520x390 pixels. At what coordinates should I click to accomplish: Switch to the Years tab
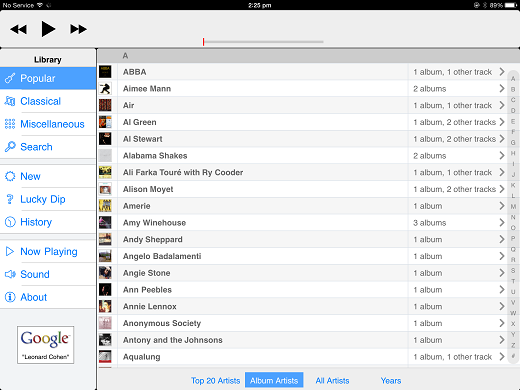point(391,381)
